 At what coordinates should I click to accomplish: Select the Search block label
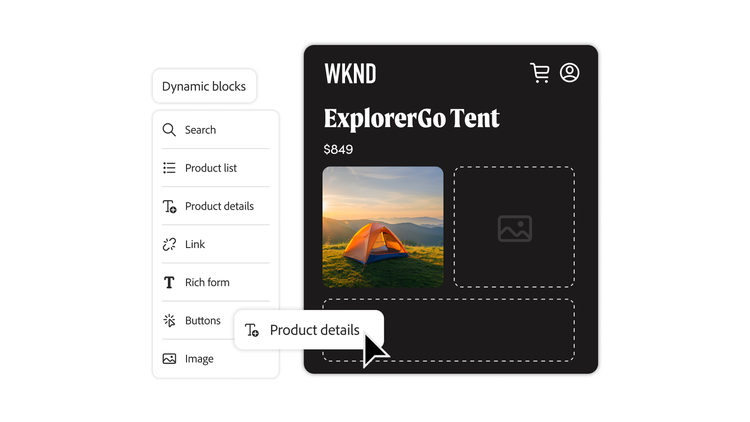200,130
